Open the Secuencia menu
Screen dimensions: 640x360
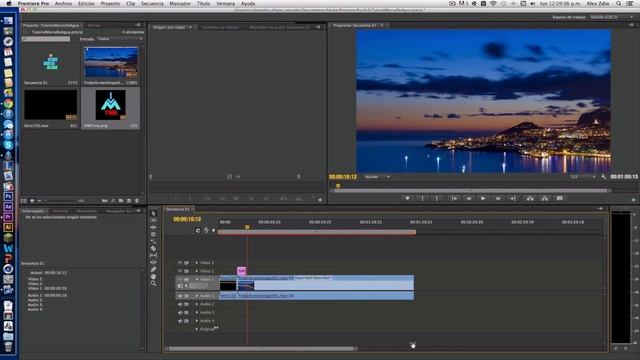[152, 3]
